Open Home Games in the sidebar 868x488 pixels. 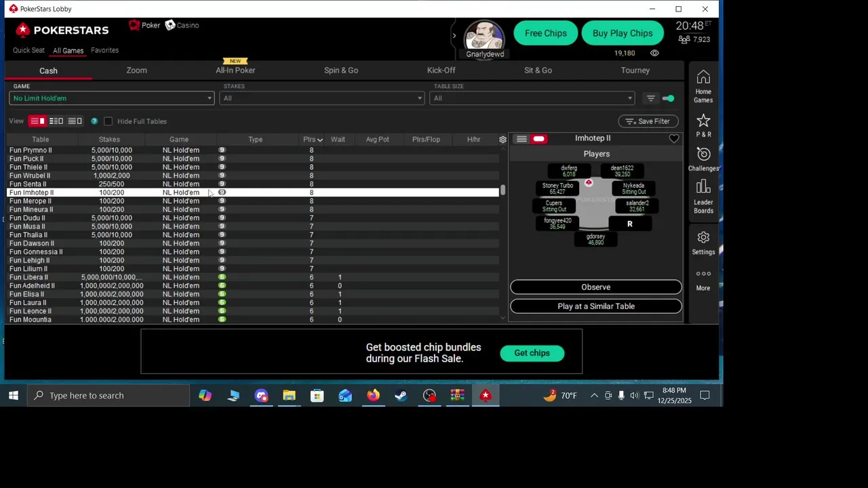tap(703, 87)
